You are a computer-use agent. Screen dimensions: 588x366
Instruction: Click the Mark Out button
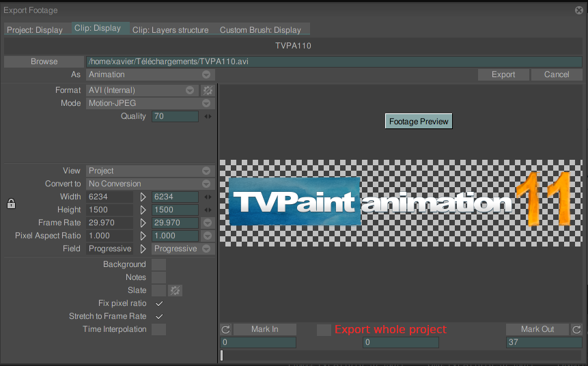point(537,330)
